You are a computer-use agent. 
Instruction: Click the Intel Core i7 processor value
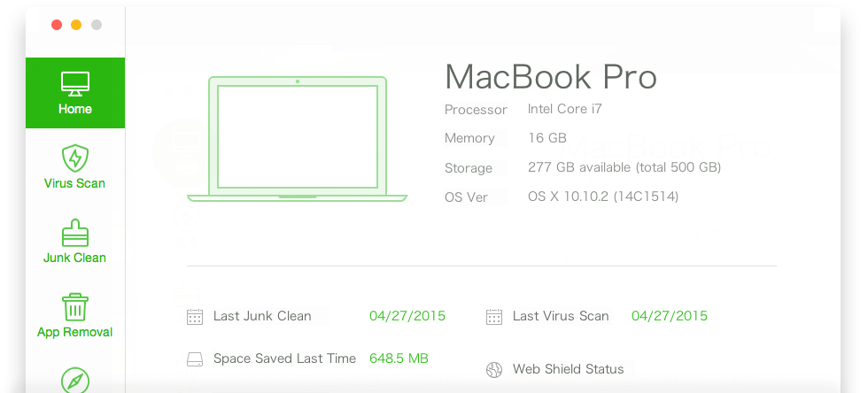tap(565, 109)
